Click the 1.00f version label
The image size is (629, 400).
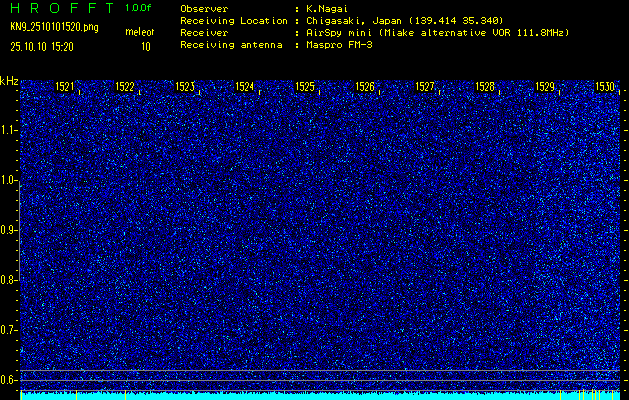pyautogui.click(x=139, y=8)
